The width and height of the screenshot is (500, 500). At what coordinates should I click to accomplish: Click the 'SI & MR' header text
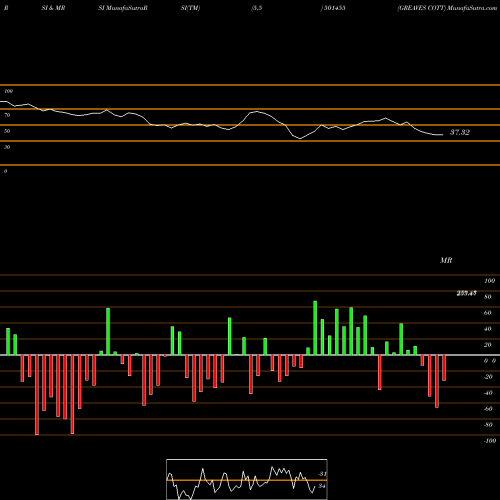click(x=53, y=8)
